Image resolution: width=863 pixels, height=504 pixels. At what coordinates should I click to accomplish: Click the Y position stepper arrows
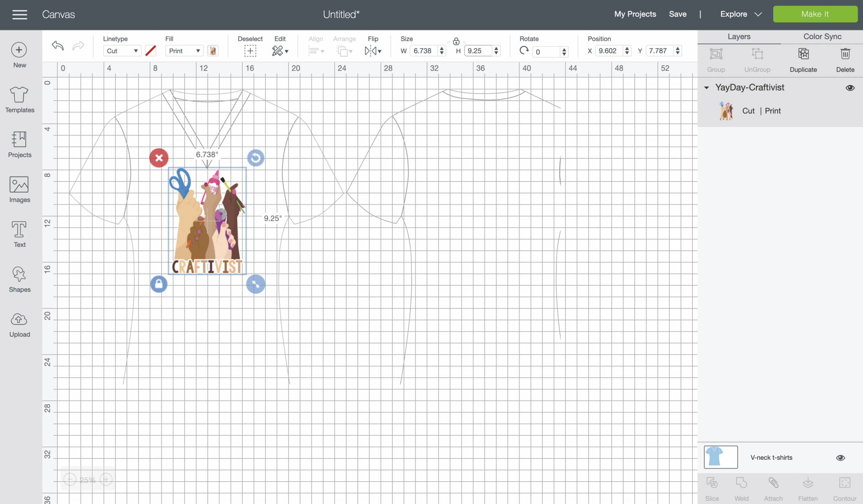tap(678, 51)
